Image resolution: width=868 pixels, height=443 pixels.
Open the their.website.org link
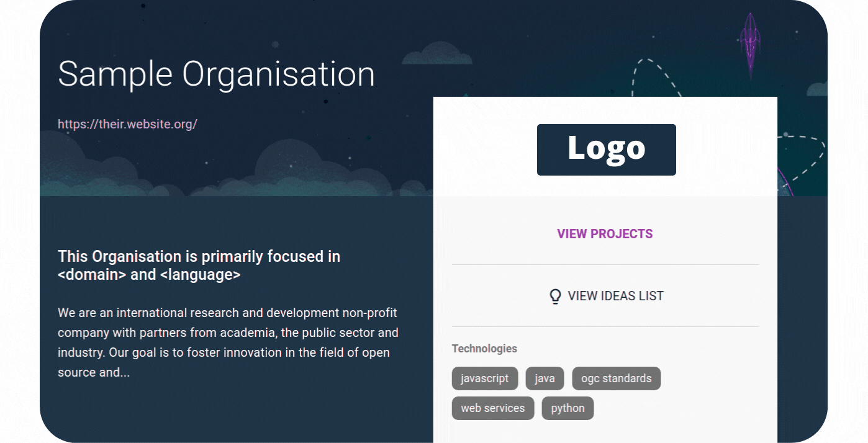pyautogui.click(x=127, y=124)
